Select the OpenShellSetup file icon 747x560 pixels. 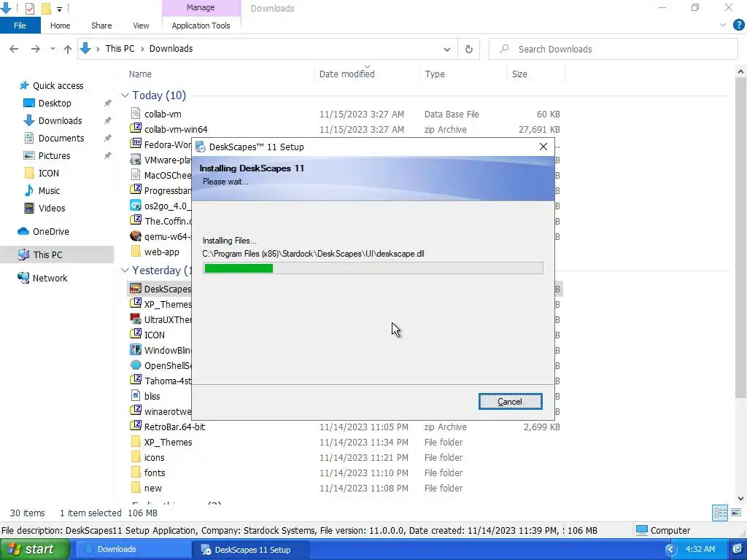pos(136,365)
